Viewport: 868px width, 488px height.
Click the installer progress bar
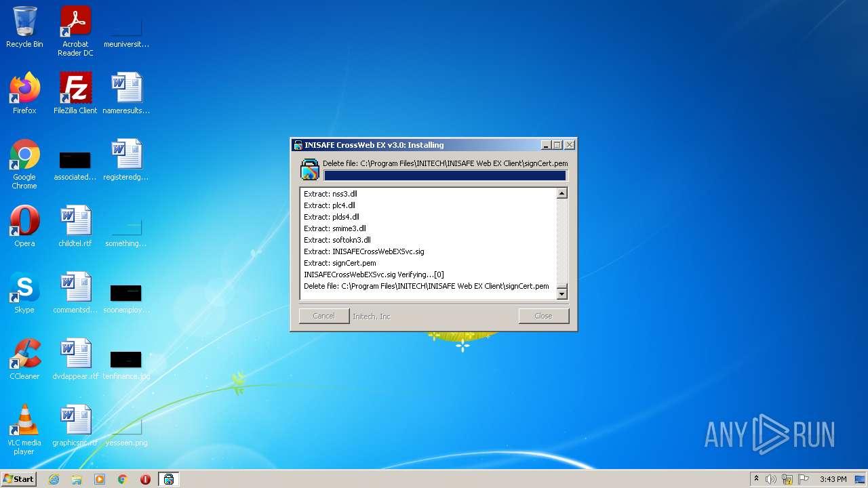(x=445, y=176)
